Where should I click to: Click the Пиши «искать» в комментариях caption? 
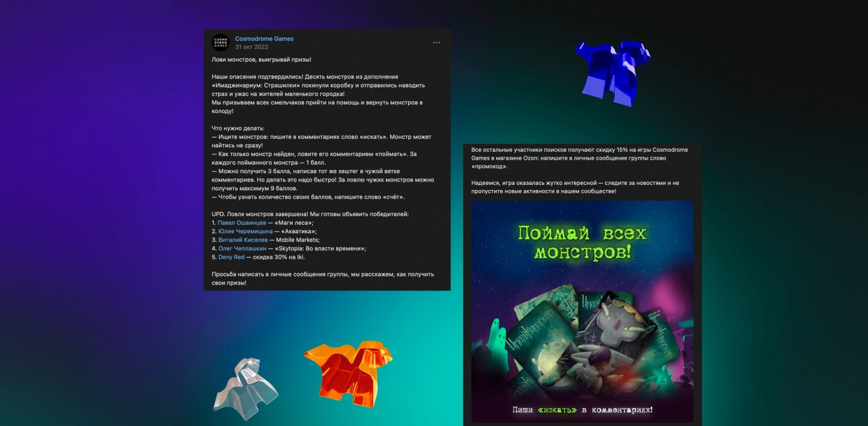click(582, 410)
